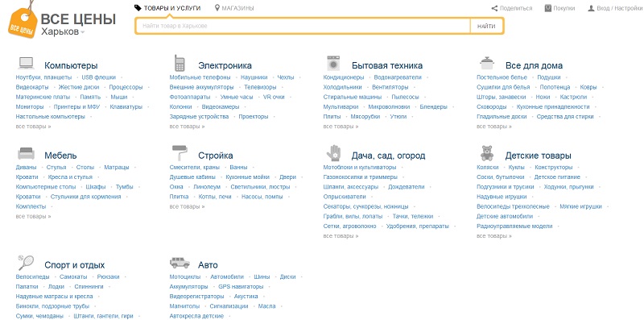Screen dimensions: 644x320
Task: Open the Покупки link
Action: click(564, 8)
